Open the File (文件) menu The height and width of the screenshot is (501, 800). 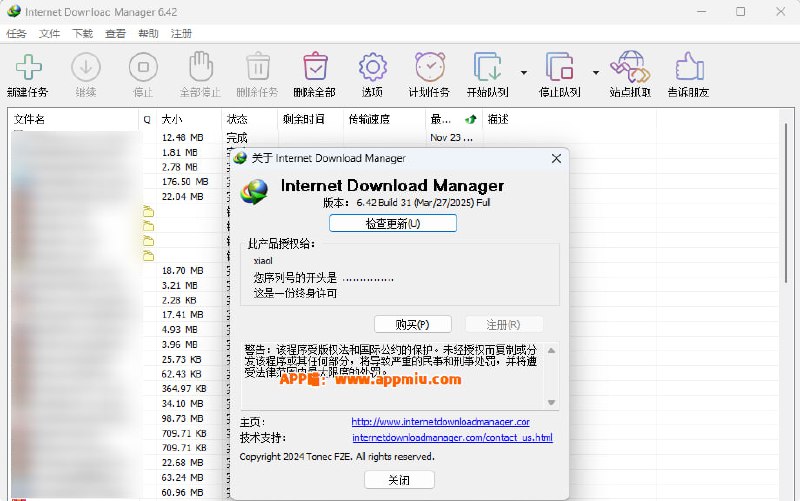49,34
